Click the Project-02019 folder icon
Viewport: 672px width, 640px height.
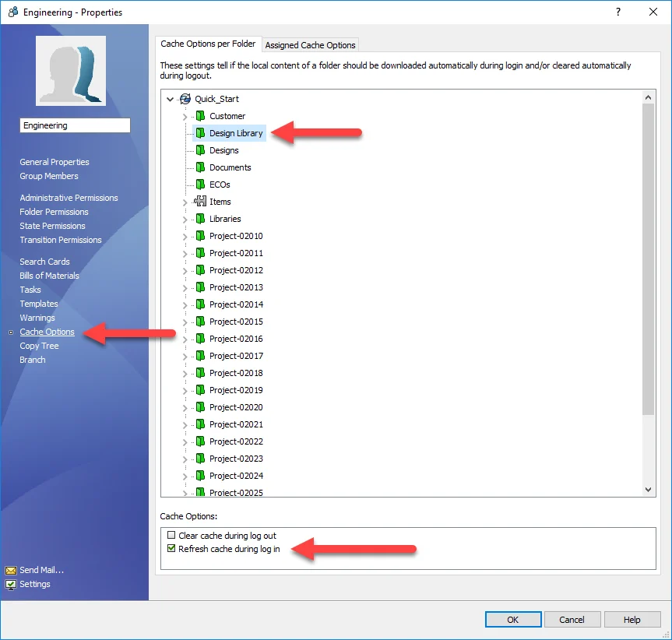click(x=200, y=390)
